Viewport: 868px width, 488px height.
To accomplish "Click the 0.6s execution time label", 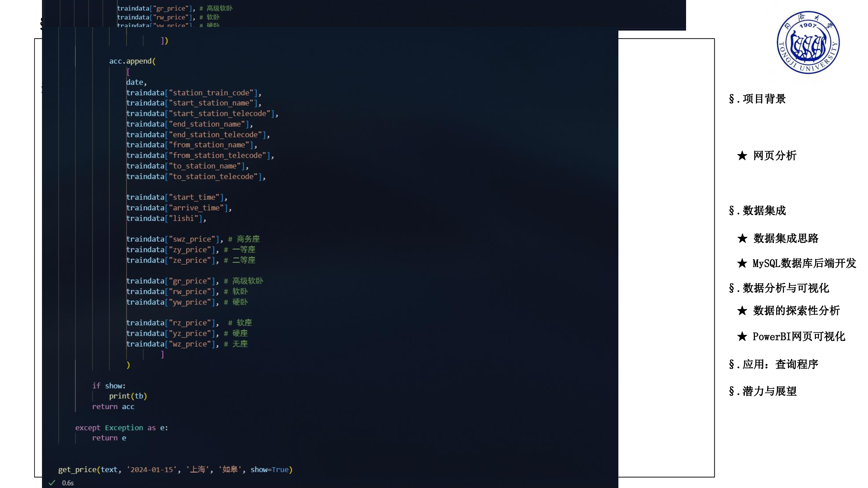I will click(x=68, y=482).
